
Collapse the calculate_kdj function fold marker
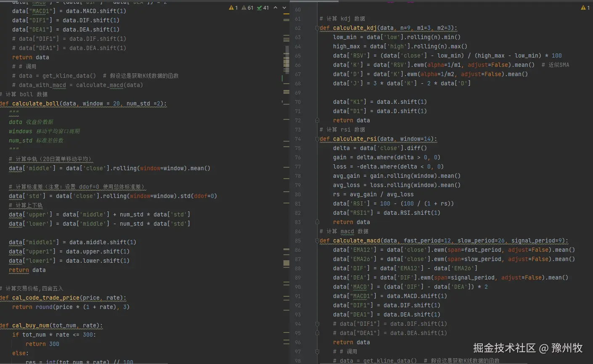coord(317,28)
